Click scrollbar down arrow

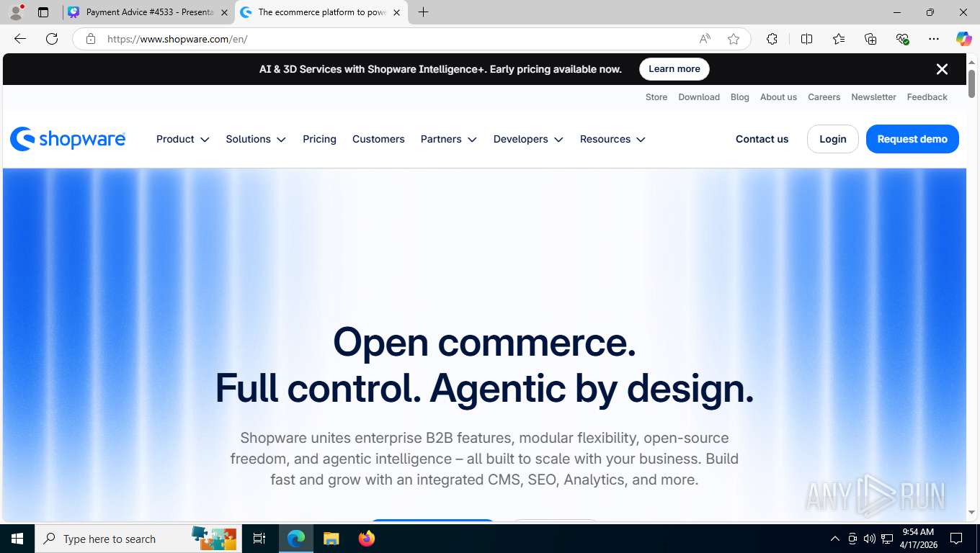tap(972, 513)
